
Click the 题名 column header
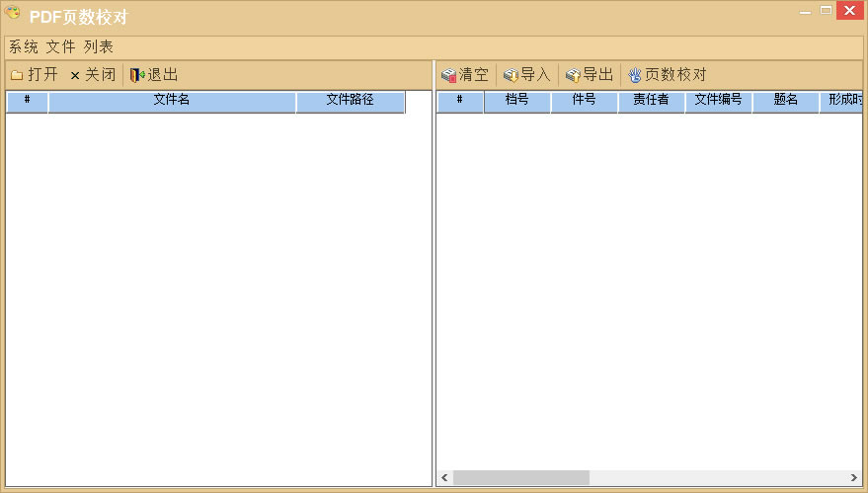tap(785, 101)
